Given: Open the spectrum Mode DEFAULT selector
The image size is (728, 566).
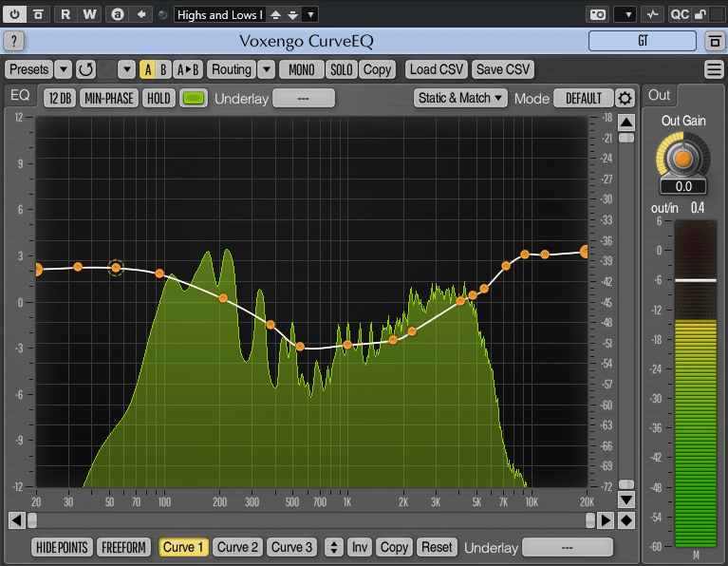Looking at the screenshot, I should [x=584, y=99].
